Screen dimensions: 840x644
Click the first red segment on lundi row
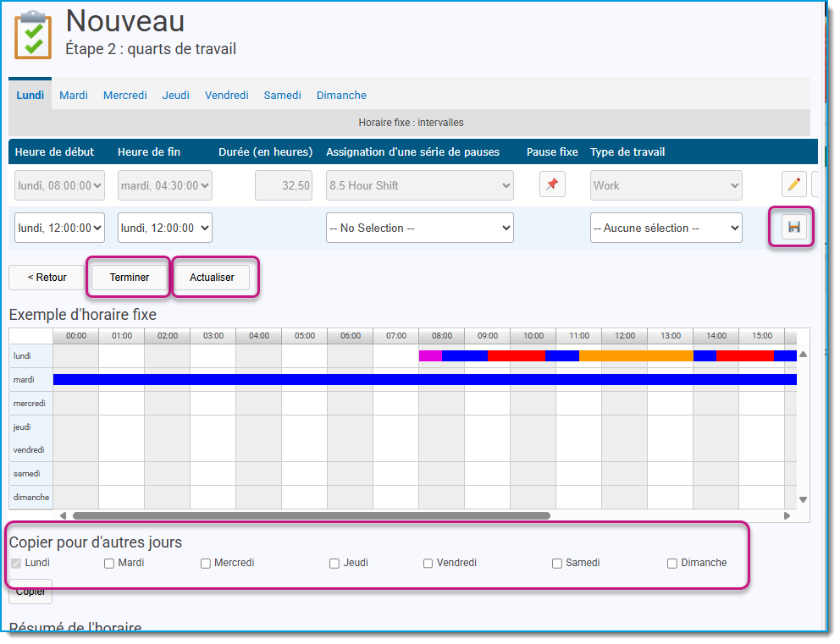(516, 355)
